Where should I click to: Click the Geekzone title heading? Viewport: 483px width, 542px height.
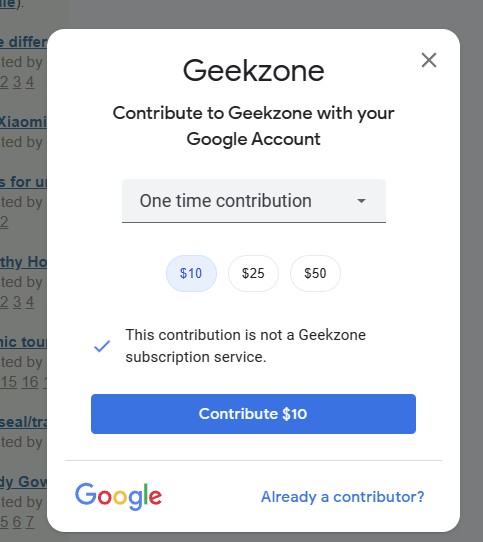tap(253, 71)
